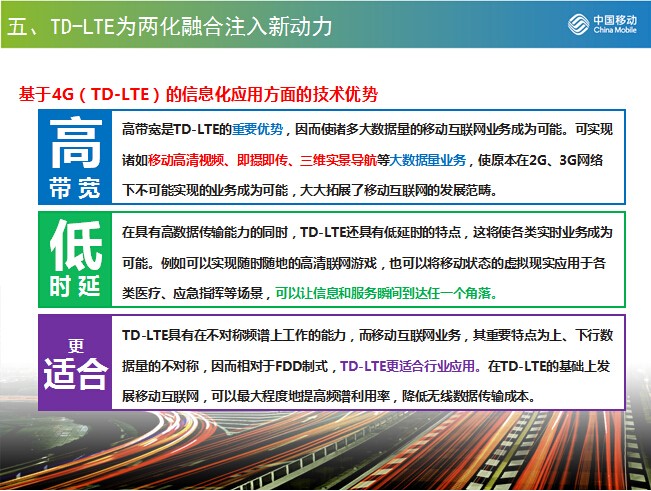The width and height of the screenshot is (651, 491).
Task: Click the slide title 五、TD-LTE为两化融合注入新动力
Action: point(170,26)
